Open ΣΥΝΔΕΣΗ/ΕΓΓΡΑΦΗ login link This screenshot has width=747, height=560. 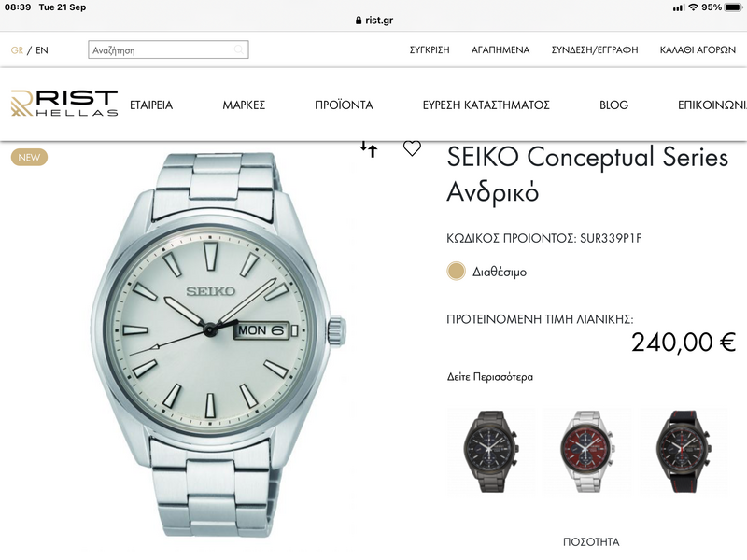click(595, 50)
